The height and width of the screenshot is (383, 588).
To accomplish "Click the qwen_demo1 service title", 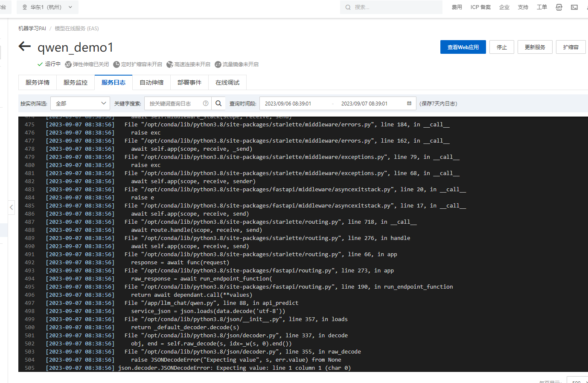I will click(76, 47).
